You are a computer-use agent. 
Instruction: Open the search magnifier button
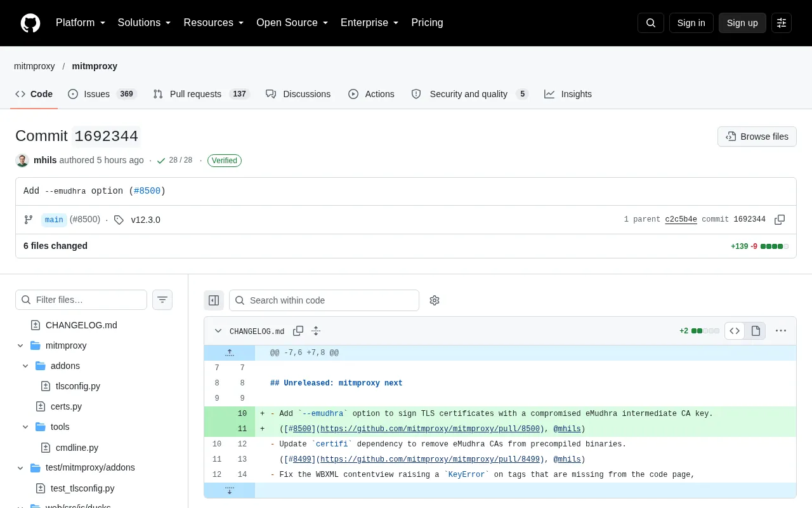coord(651,23)
